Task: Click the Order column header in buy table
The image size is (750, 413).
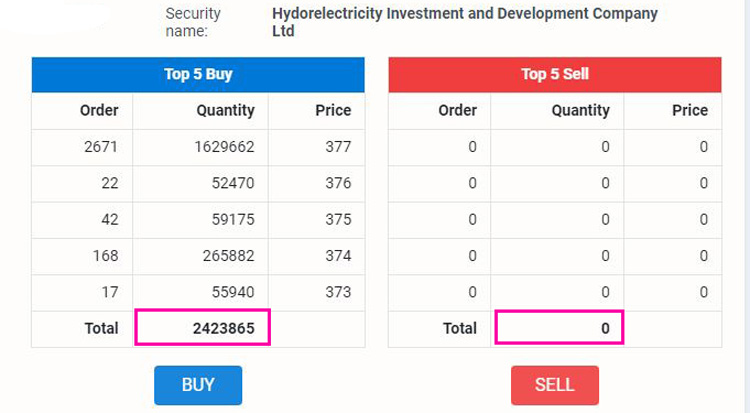Action: (x=99, y=110)
